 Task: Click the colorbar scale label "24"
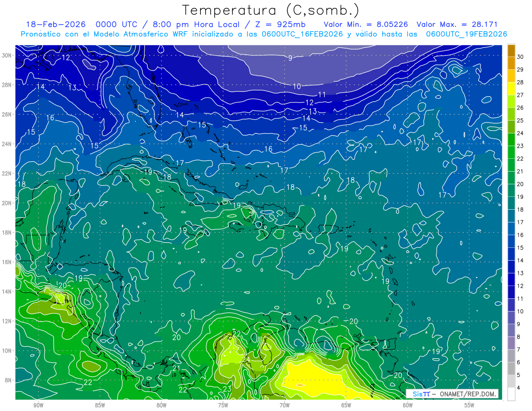(520, 133)
